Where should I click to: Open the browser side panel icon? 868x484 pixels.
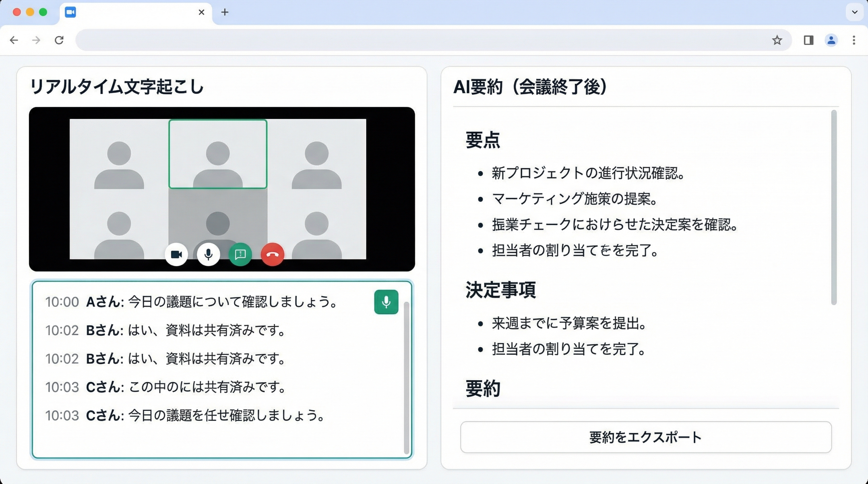808,40
